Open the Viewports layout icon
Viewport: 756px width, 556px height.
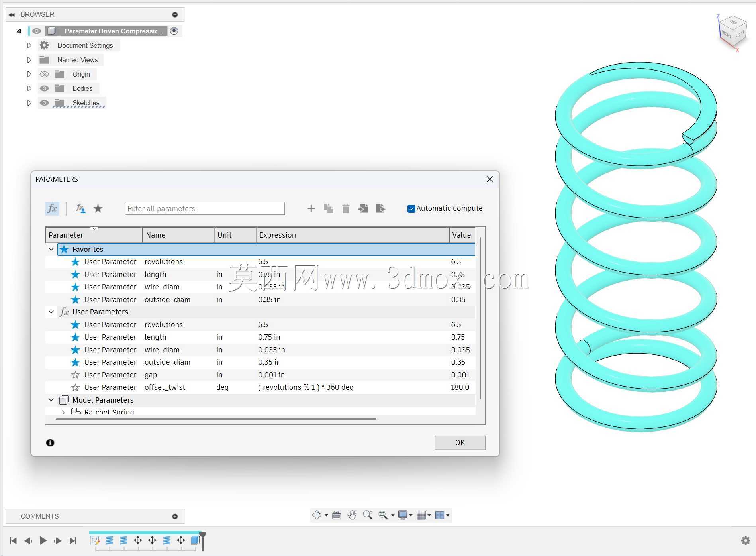(440, 515)
